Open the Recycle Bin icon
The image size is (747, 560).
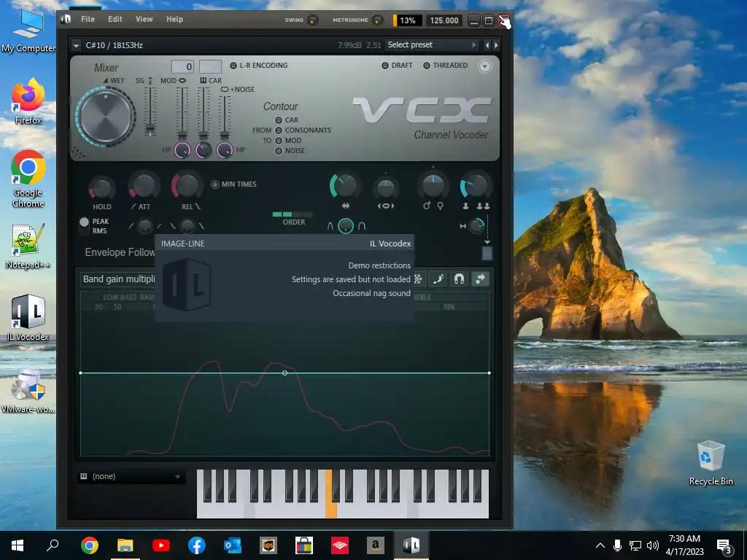pos(711,462)
